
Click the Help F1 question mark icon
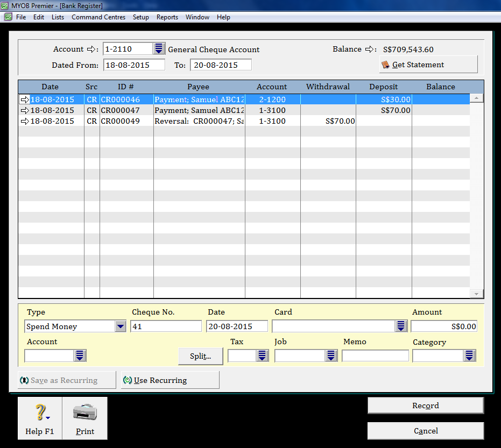pyautogui.click(x=39, y=413)
